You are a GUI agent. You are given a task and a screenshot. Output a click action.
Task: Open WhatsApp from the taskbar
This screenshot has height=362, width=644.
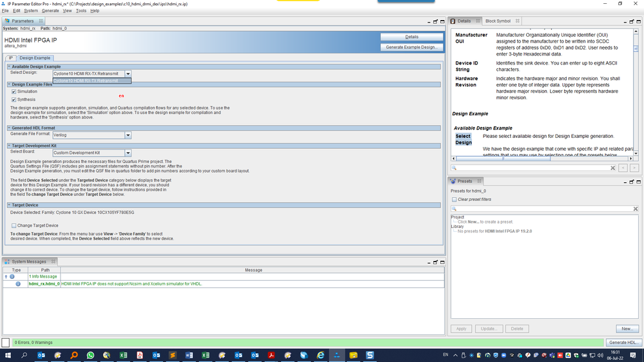click(90, 355)
